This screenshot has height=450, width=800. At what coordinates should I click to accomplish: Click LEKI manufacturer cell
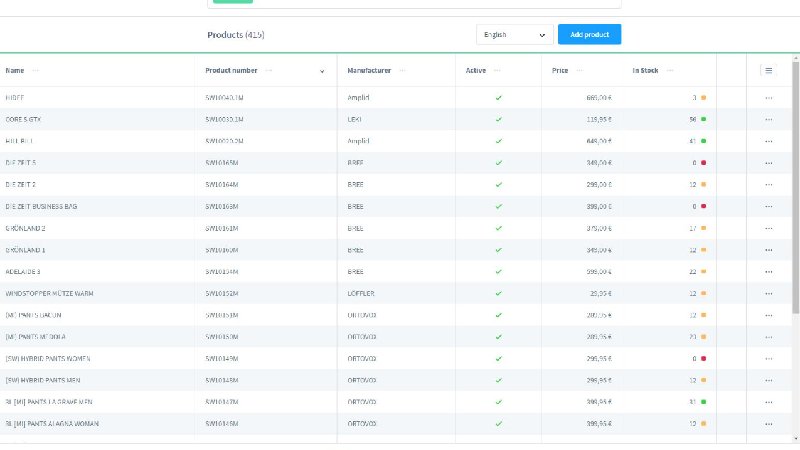[x=354, y=119]
